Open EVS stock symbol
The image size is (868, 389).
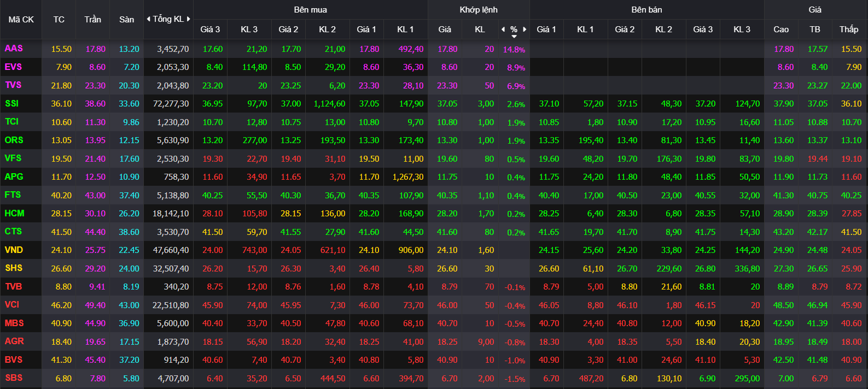tap(13, 67)
